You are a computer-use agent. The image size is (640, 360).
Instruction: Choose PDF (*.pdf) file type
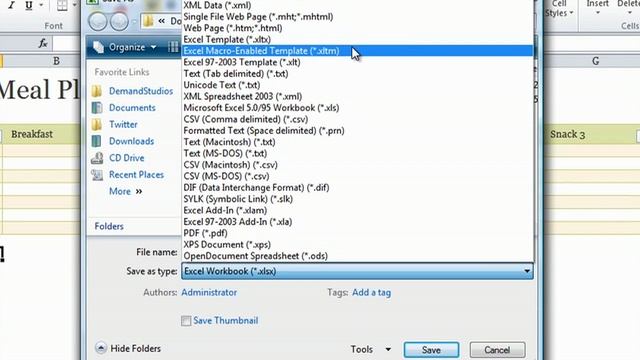coord(357,233)
